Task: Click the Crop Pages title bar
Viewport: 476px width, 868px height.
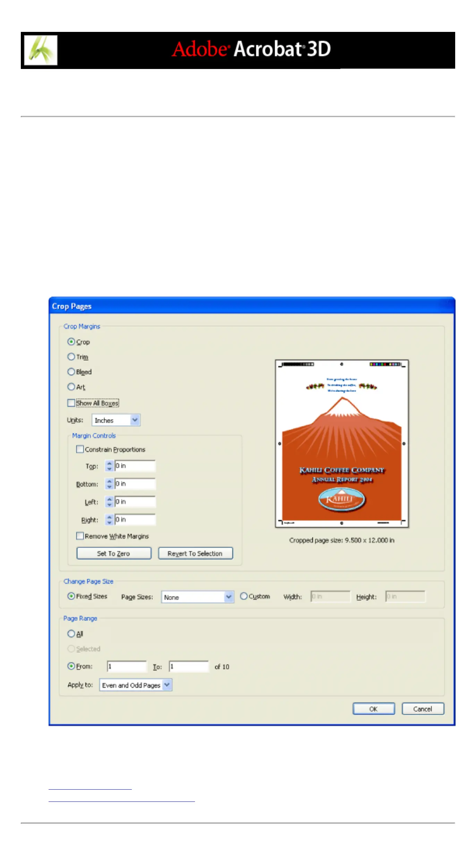Action: 252,306
